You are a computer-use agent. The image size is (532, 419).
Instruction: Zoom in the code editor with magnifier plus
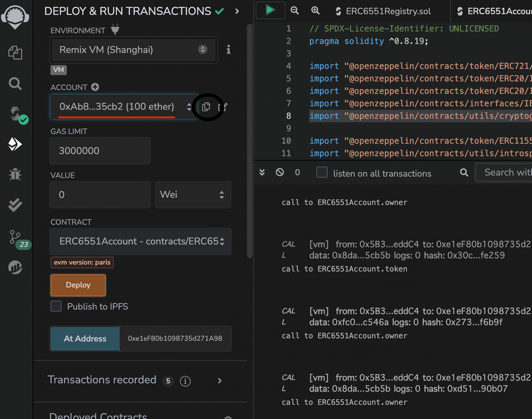click(x=314, y=10)
